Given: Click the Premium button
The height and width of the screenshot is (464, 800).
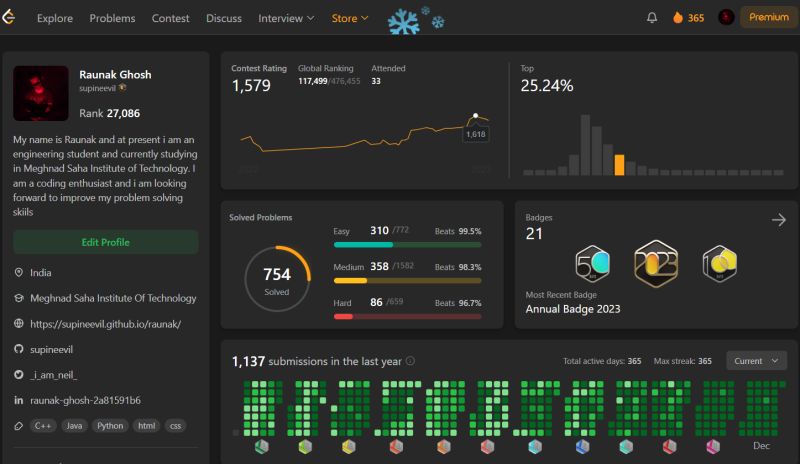Looking at the screenshot, I should [768, 17].
